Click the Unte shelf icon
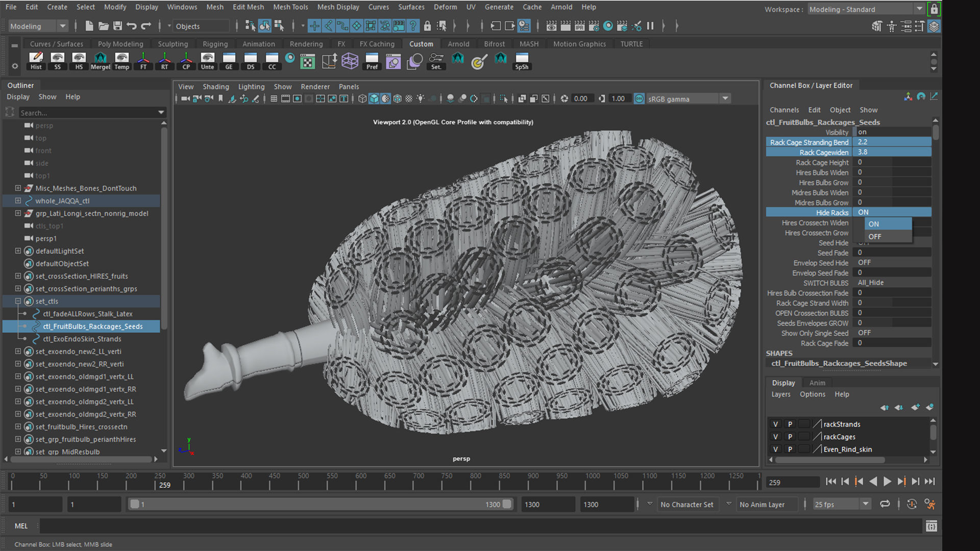Image resolution: width=980 pixels, height=551 pixels. click(x=207, y=61)
